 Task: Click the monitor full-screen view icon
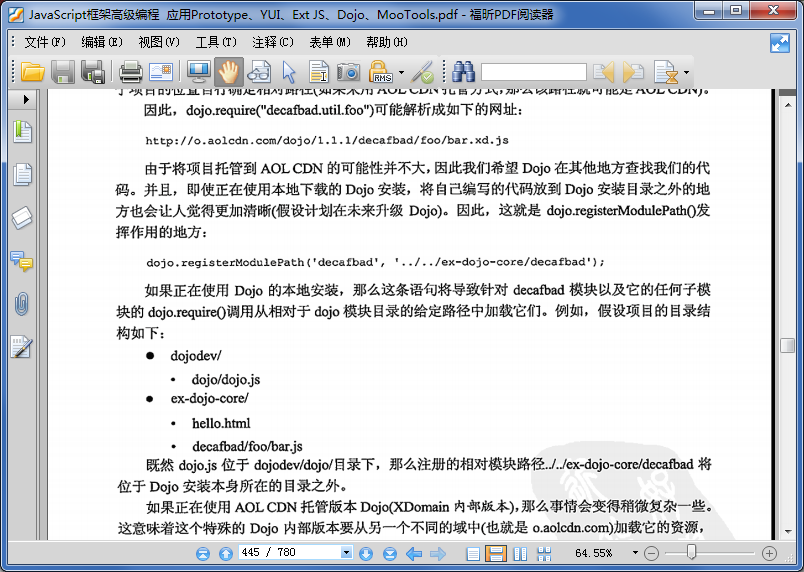pos(198,72)
